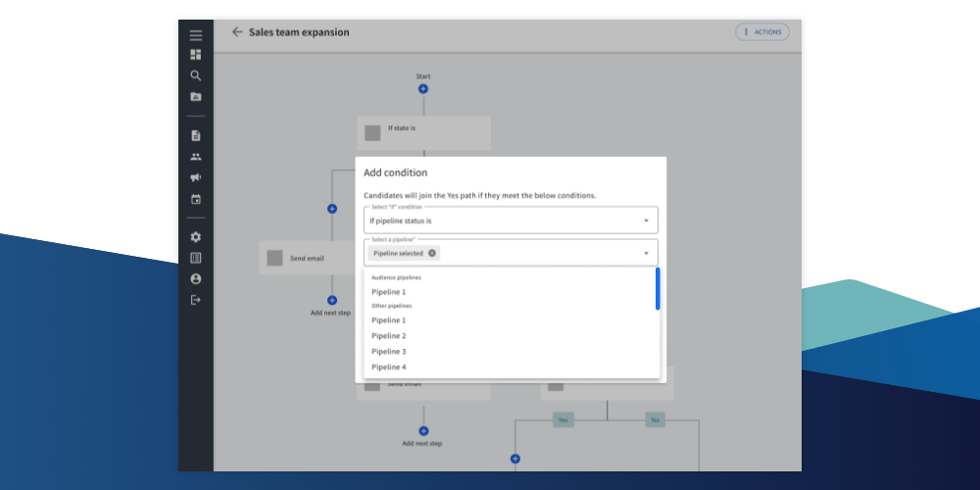Screen dimensions: 980x490
Task: Collapse the 'Select a pipeline' dropdown arrow
Action: 646,253
